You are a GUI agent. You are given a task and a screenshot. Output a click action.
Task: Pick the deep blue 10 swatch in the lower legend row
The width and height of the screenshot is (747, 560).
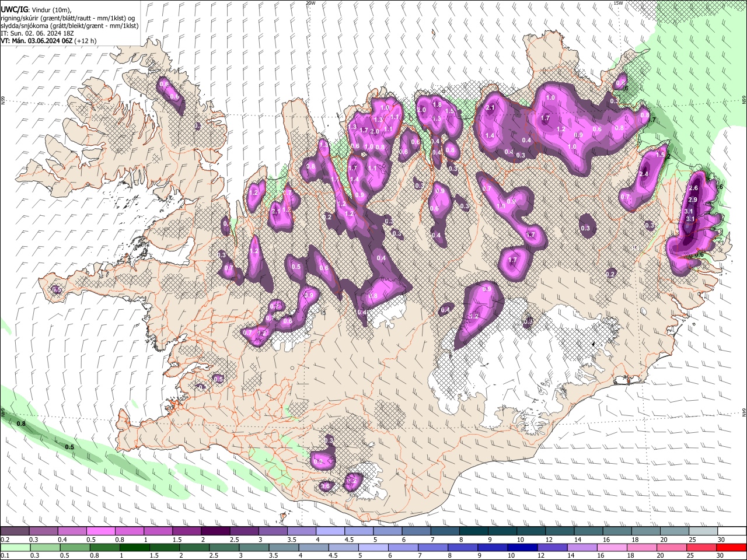[522, 547]
